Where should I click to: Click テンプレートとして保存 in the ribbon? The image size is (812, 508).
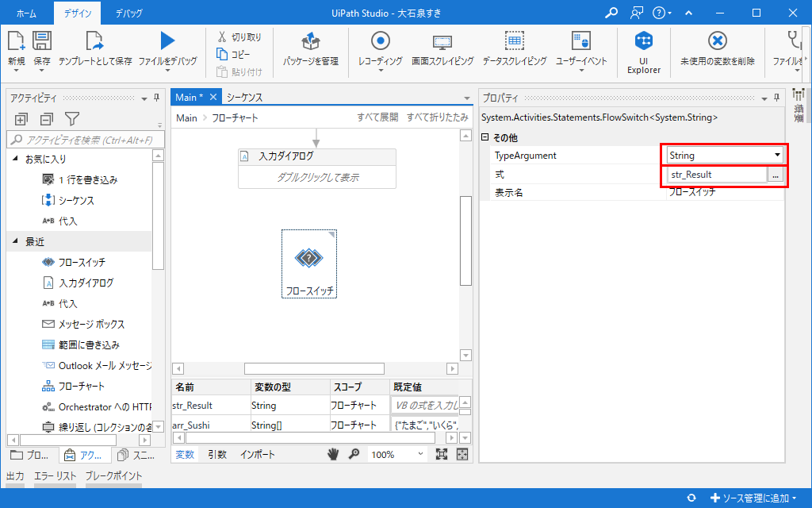pos(95,49)
